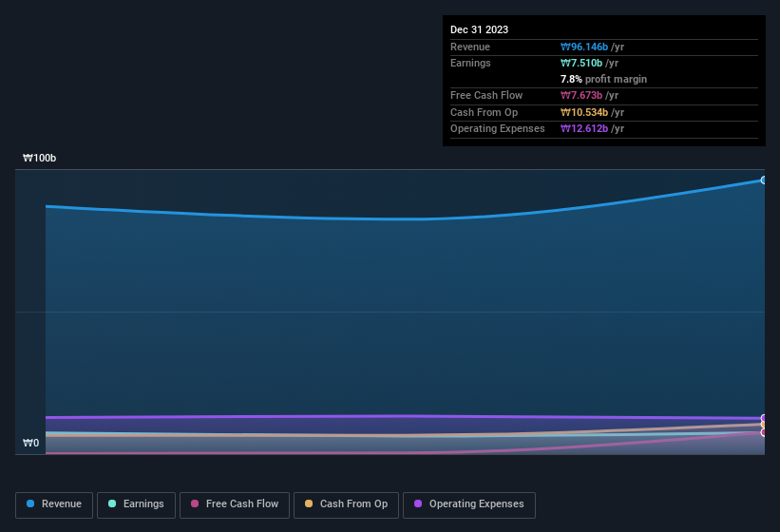The image size is (780, 532).
Task: Click the Operating Expenses purple endpoint marker
Action: (x=763, y=418)
